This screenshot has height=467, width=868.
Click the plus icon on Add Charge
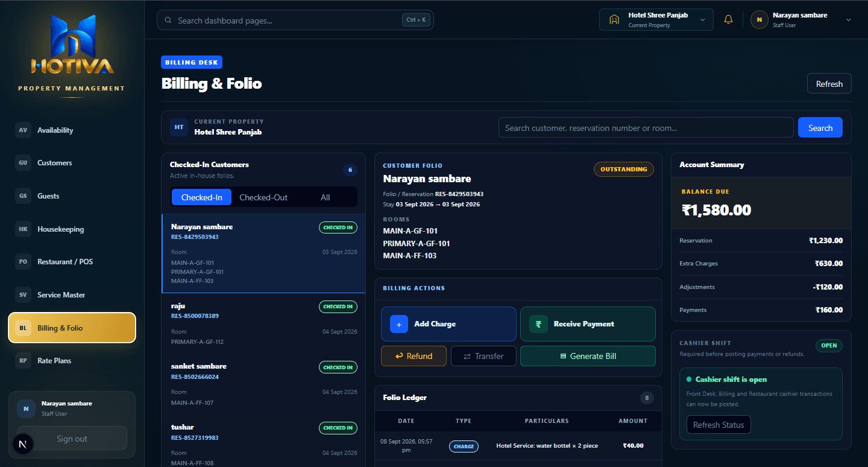click(399, 324)
